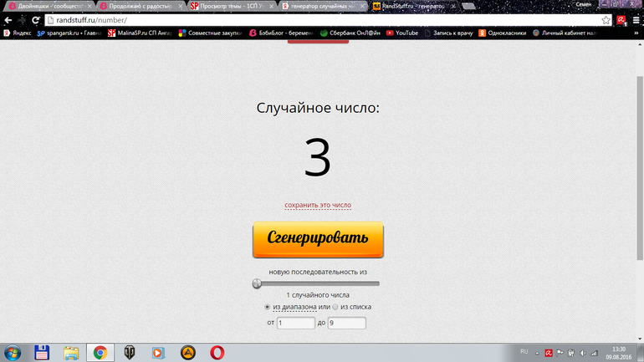644x362 pixels.
Task: Click the Windows Start button
Action: coord(14,353)
